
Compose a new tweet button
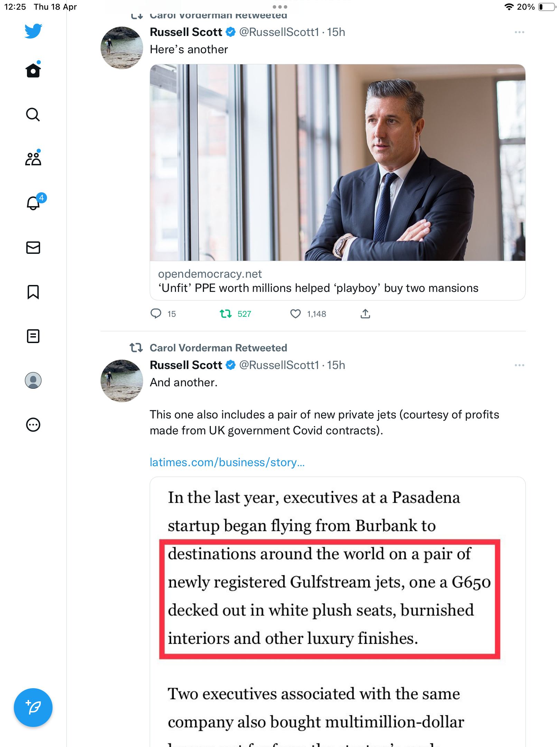point(33,708)
